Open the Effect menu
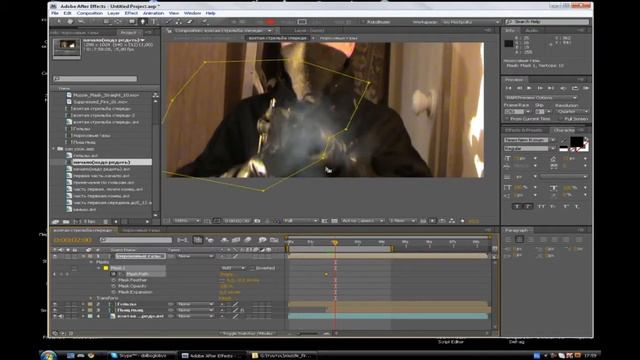 point(131,13)
